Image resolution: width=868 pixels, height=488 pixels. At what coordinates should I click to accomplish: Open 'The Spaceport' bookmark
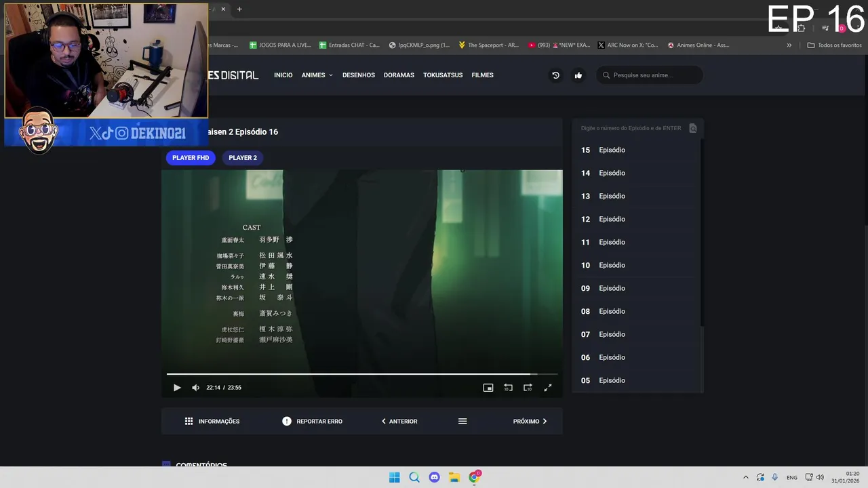point(488,45)
